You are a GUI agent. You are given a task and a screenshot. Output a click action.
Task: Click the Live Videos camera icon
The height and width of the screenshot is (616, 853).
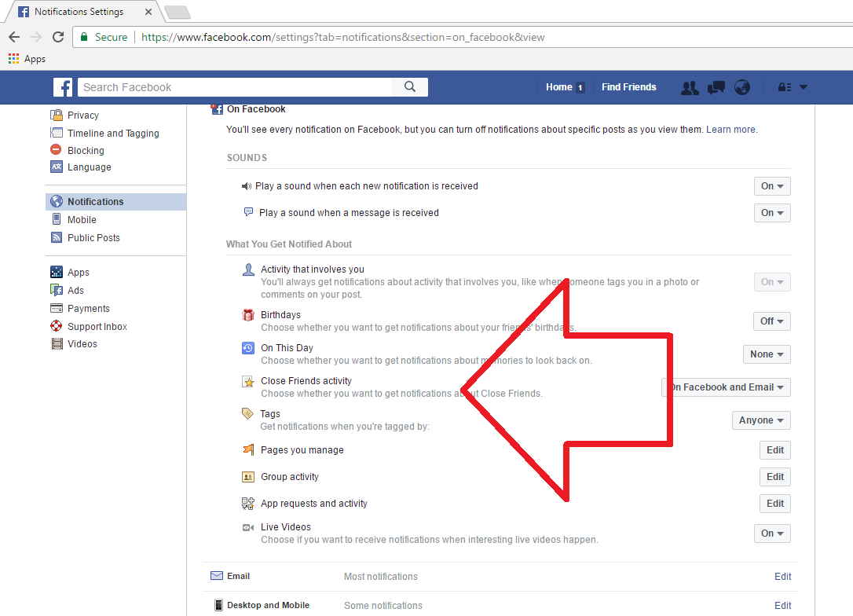[x=248, y=527]
